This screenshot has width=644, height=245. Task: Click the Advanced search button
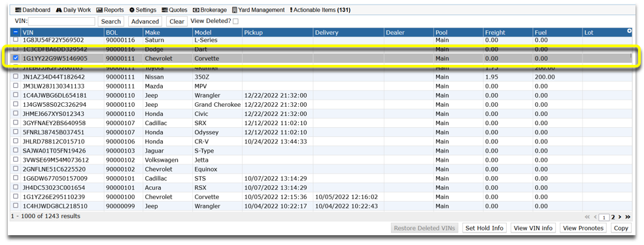pyautogui.click(x=145, y=22)
